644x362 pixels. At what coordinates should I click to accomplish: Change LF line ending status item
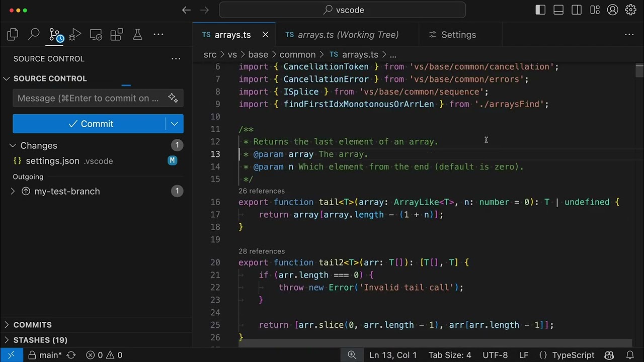click(x=524, y=355)
